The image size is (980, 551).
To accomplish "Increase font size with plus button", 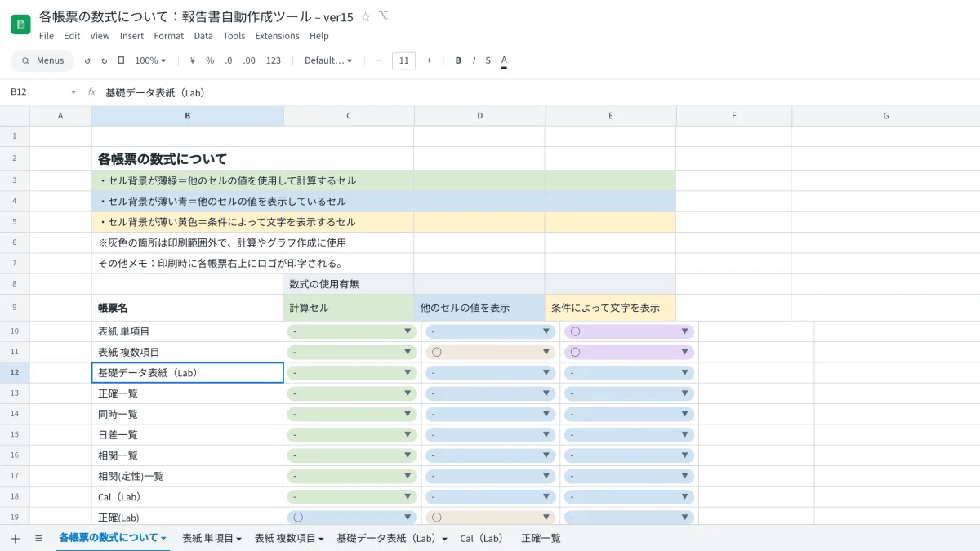I will 429,60.
